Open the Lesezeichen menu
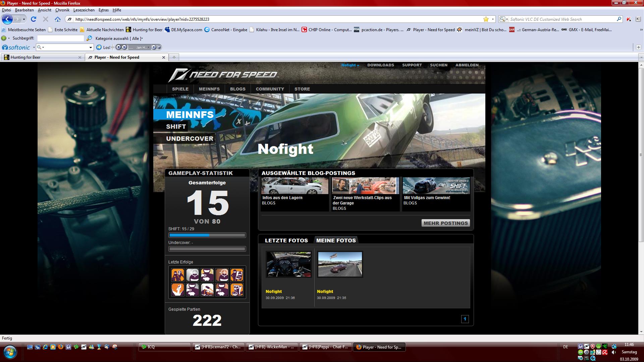The width and height of the screenshot is (644, 362). coord(84,10)
